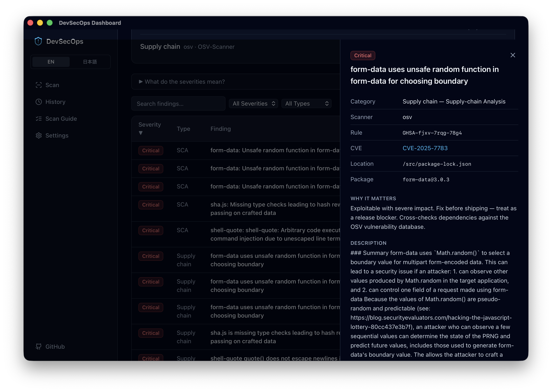
Task: Select the sha.js SCA critical finding row
Action: 236,209
